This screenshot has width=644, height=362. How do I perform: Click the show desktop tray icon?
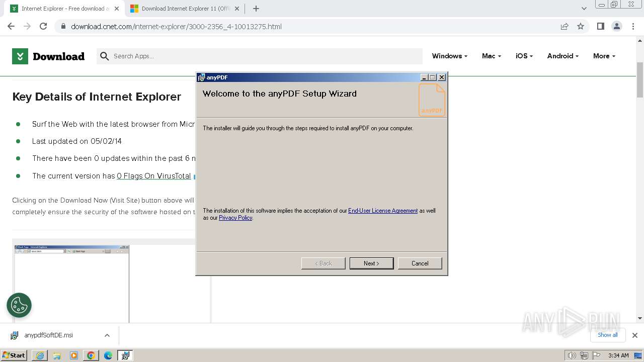[638, 355]
